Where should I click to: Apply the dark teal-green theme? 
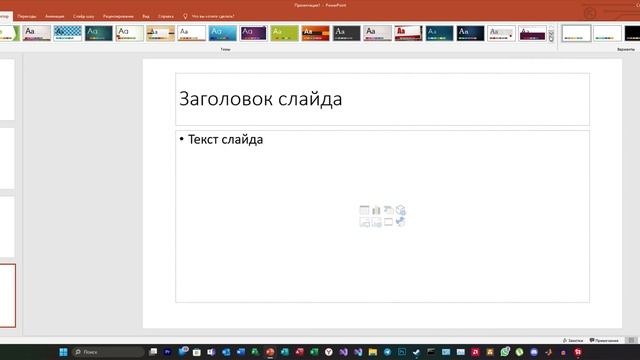click(x=99, y=33)
